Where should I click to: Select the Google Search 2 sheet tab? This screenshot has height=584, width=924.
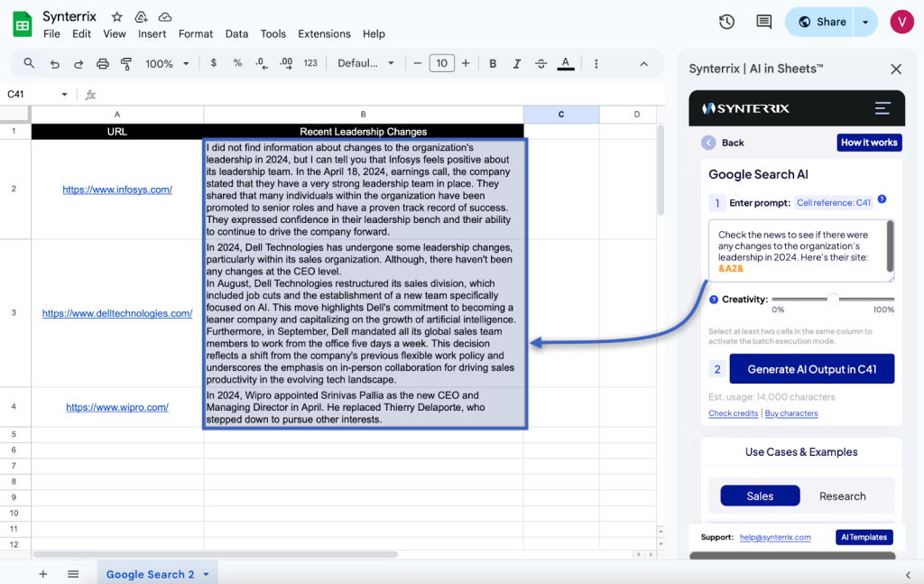click(151, 574)
